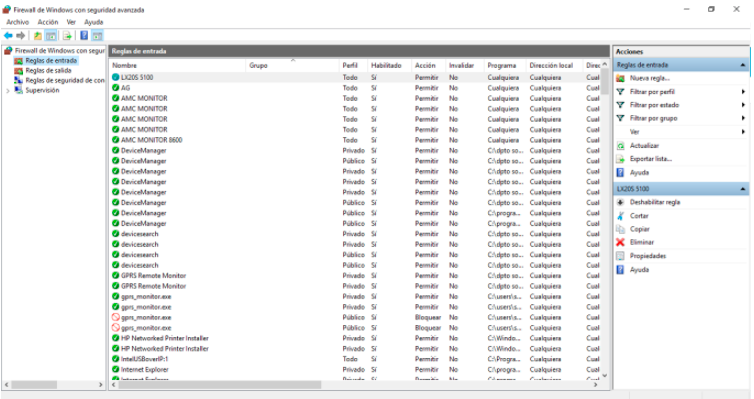
Task: Click the Copiar icon
Action: click(x=621, y=229)
